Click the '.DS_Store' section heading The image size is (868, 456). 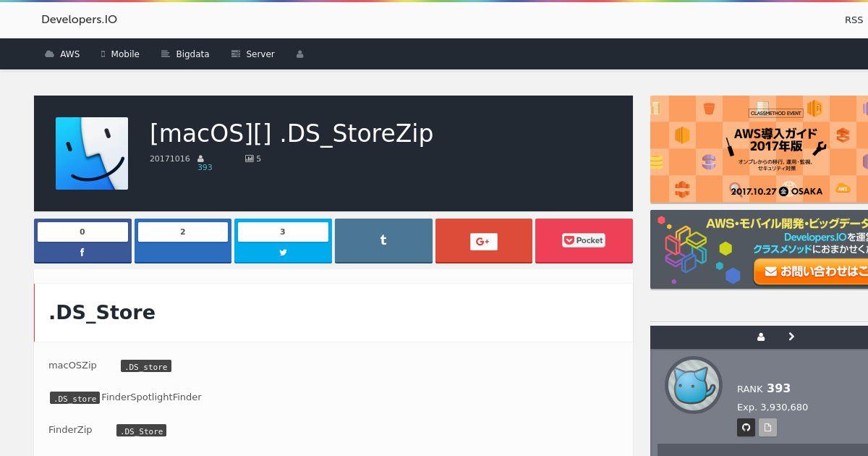pyautogui.click(x=102, y=312)
